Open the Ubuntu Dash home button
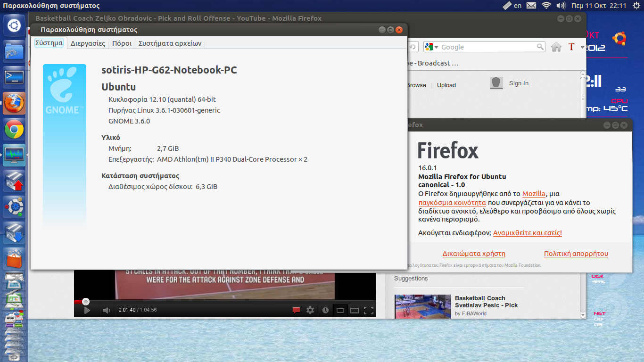 (14, 25)
